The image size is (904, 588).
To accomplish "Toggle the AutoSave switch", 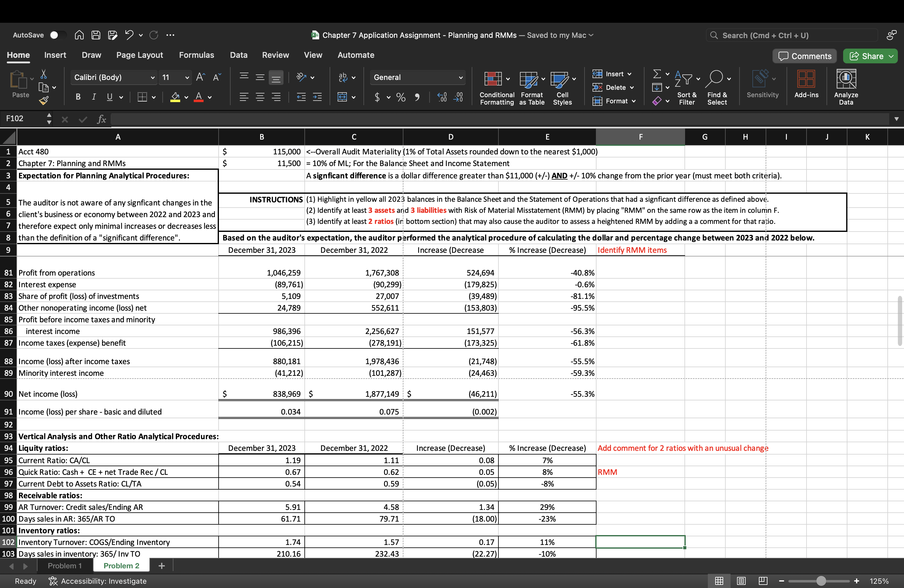I will point(58,35).
